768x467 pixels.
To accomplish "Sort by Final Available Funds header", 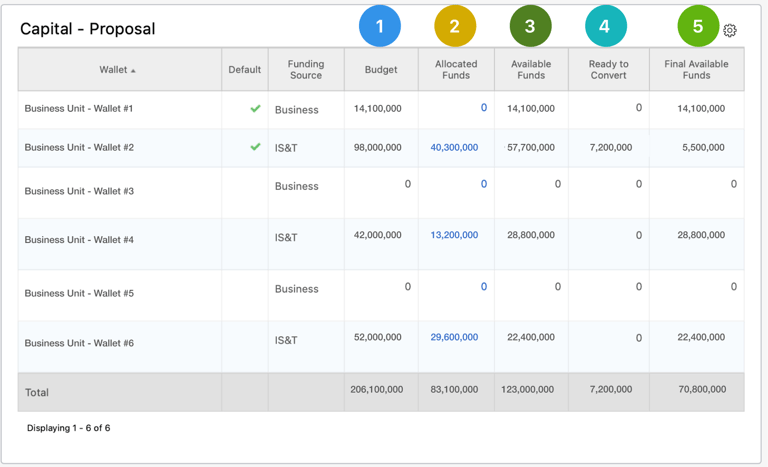I will click(x=696, y=70).
